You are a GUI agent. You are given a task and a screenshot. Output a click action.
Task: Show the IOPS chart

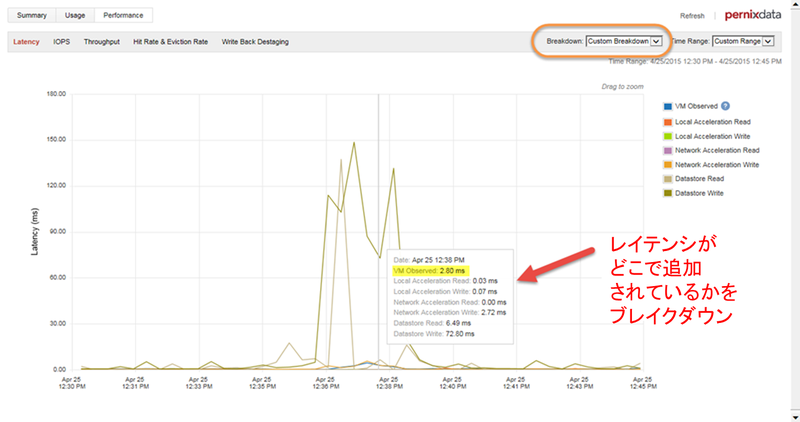[62, 42]
